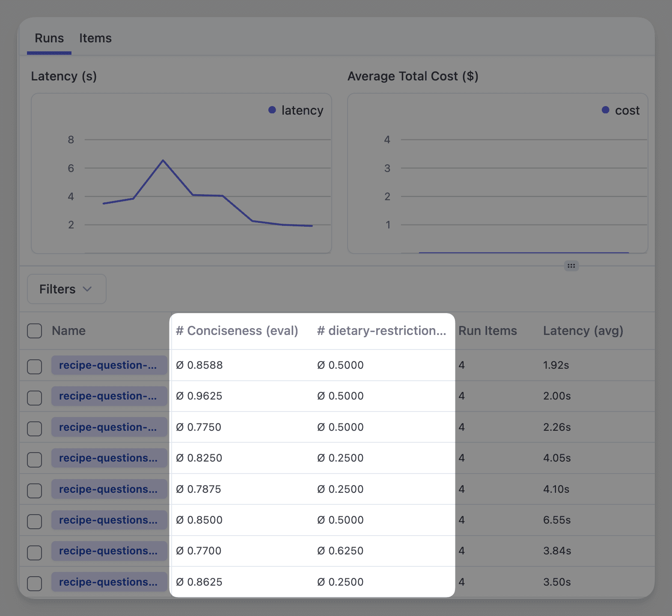Open the run link with 4.05s latency

(108, 458)
